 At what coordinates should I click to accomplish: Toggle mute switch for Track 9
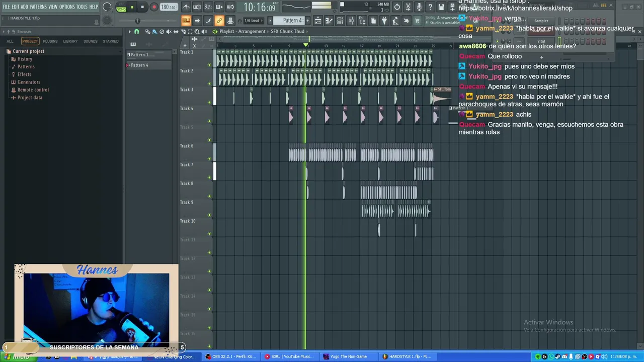pos(209,215)
